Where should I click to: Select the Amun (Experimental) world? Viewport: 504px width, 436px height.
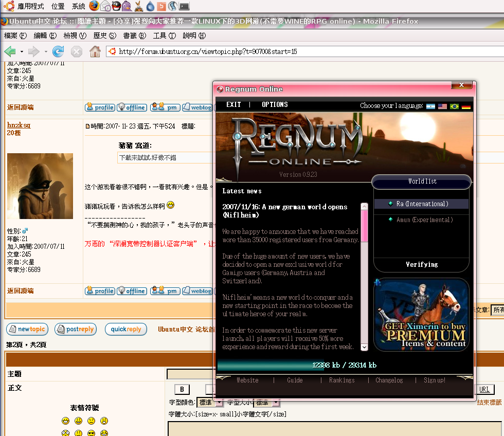[x=421, y=220]
